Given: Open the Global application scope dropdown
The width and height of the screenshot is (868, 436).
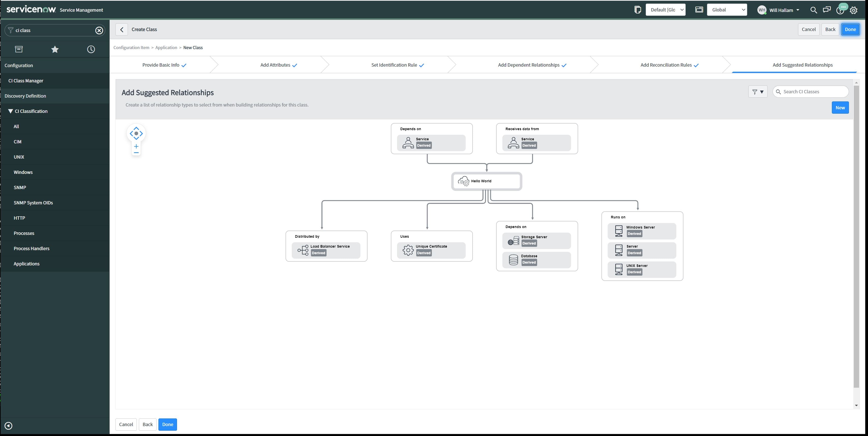Looking at the screenshot, I should click(x=727, y=9).
